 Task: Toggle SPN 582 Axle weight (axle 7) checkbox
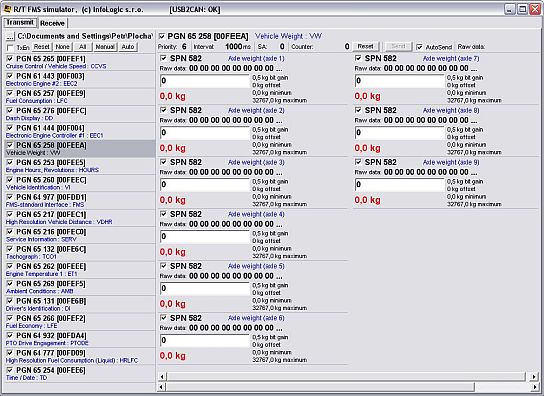pyautogui.click(x=358, y=58)
